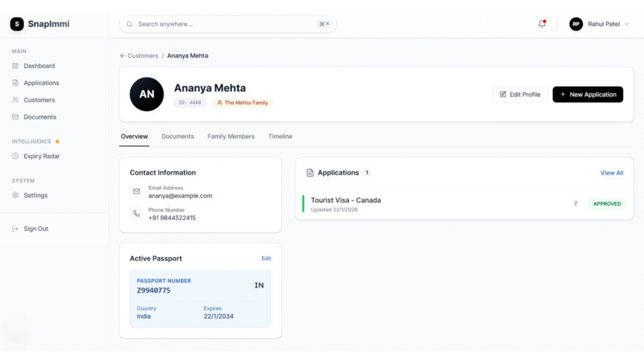This screenshot has height=362, width=644.
Task: Click the phone icon in Contact Information
Action: tap(136, 214)
